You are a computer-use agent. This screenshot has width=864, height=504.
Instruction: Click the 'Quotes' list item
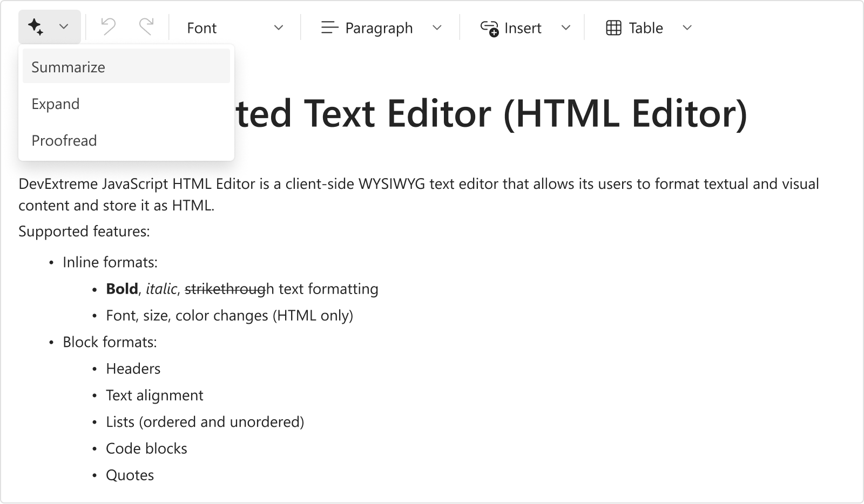tap(130, 475)
